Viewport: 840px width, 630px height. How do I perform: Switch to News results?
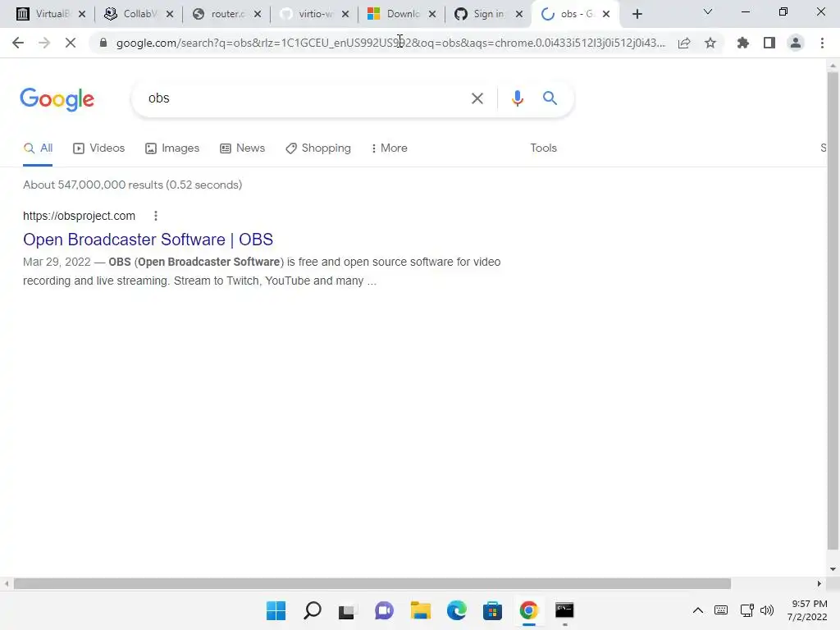click(242, 148)
